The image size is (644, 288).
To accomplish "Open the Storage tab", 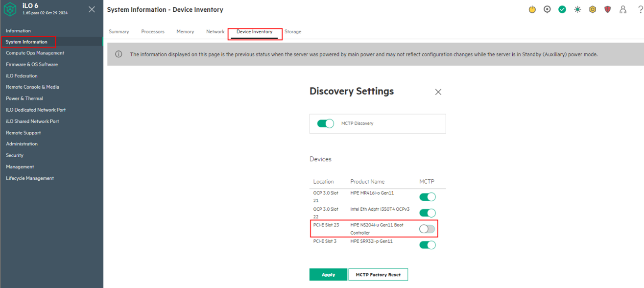I will (x=293, y=32).
